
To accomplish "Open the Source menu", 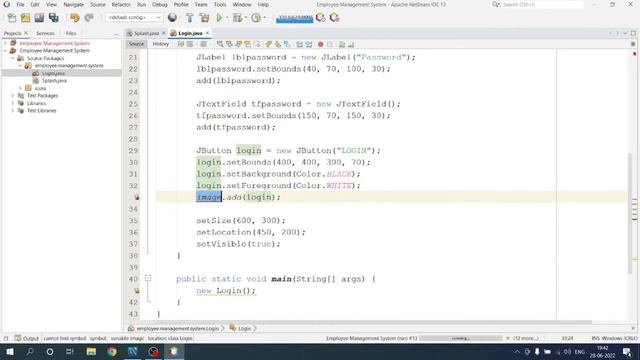I will tap(98, 4).
